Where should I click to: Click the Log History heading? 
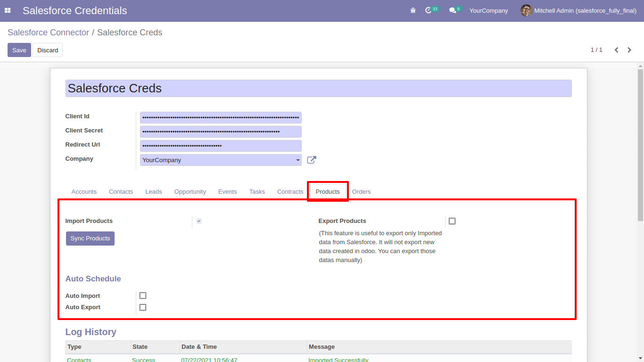(x=91, y=332)
